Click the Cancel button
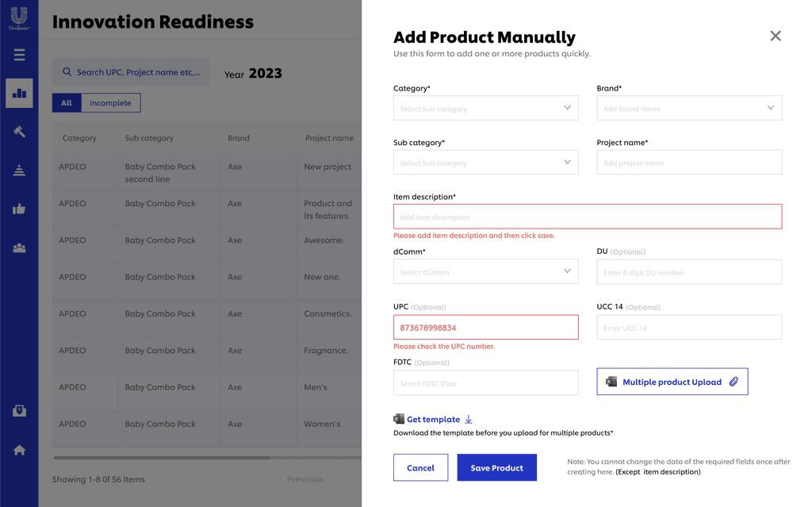This screenshot has height=507, width=812. [x=420, y=467]
